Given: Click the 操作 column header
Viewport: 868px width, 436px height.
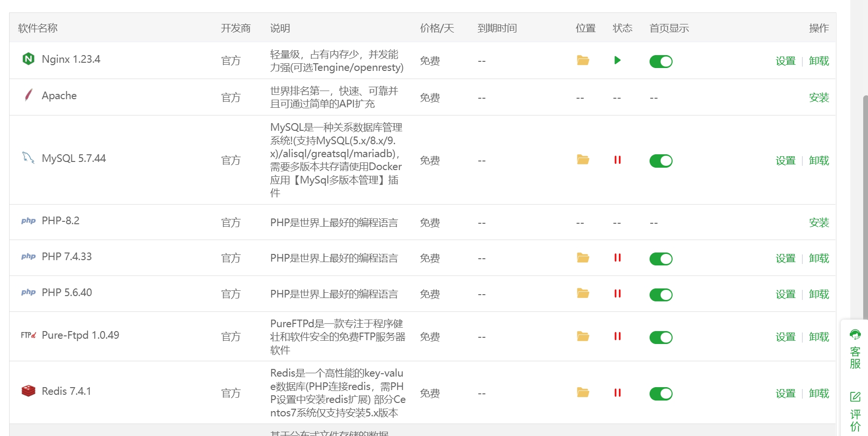Looking at the screenshot, I should point(819,28).
